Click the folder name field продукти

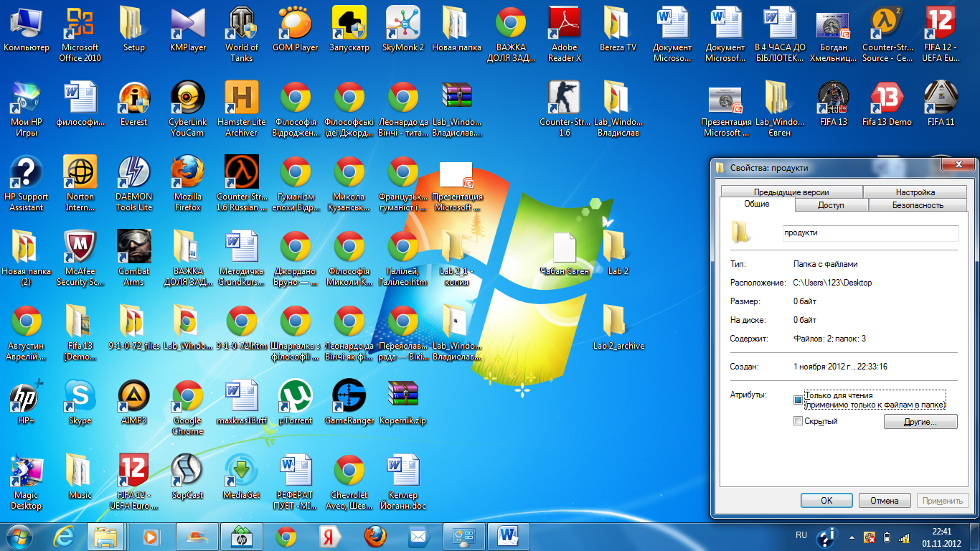coord(870,233)
